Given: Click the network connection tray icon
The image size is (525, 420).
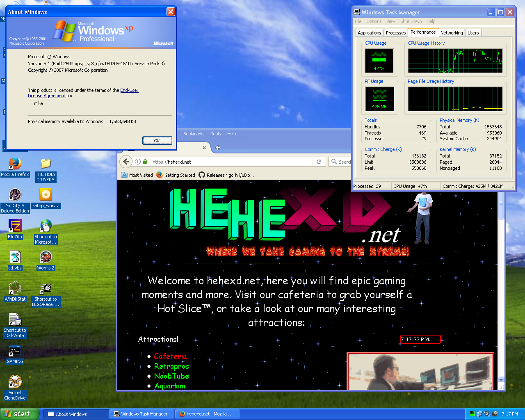Looking at the screenshot, I should 479,414.
